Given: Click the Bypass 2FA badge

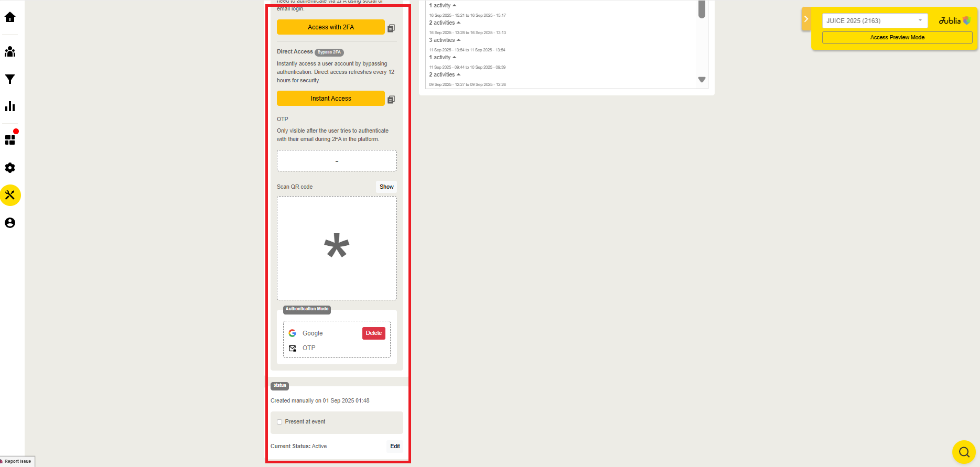Looking at the screenshot, I should (329, 52).
